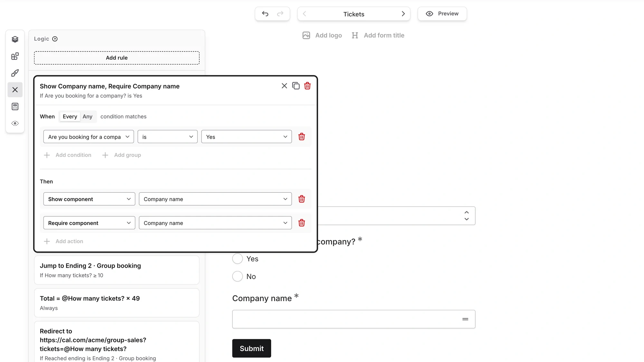This screenshot has width=644, height=362.
Task: Open the condition field dropdown
Action: 89,137
